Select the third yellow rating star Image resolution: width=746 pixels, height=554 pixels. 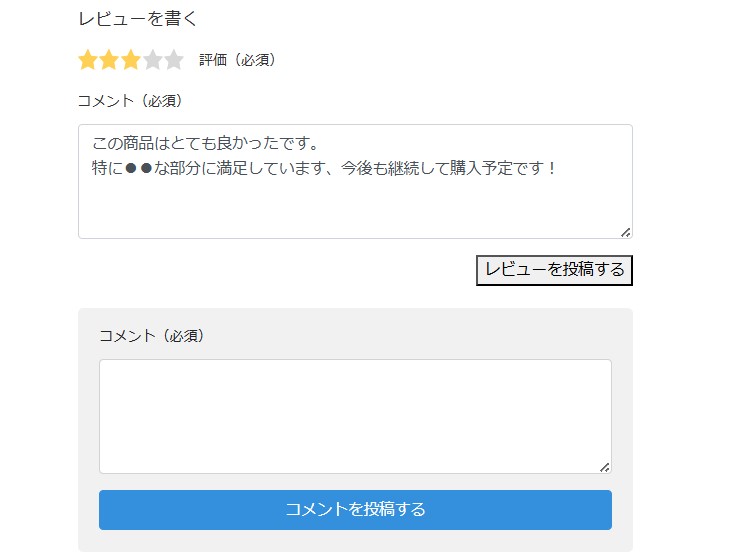(x=131, y=60)
